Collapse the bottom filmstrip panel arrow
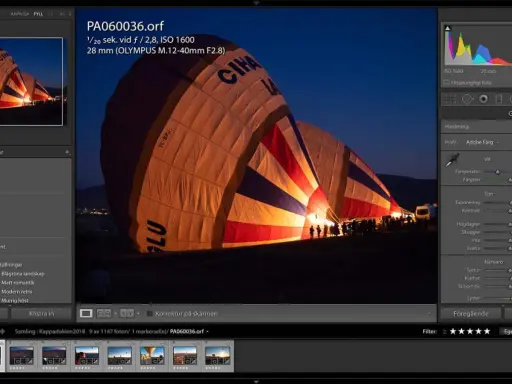 256,381
